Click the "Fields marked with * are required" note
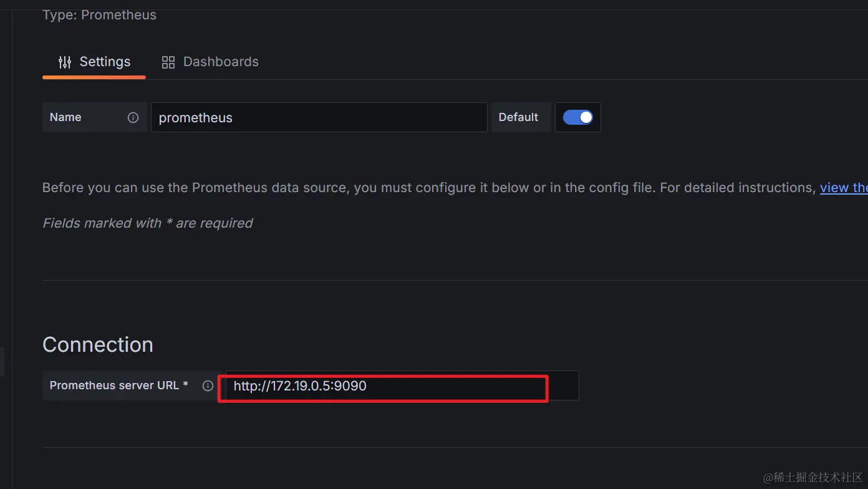 point(148,223)
